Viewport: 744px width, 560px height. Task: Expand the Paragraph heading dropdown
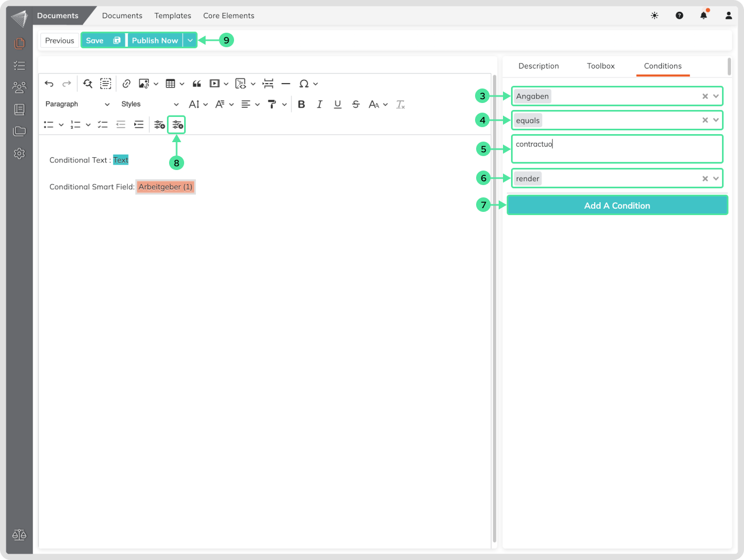click(77, 104)
